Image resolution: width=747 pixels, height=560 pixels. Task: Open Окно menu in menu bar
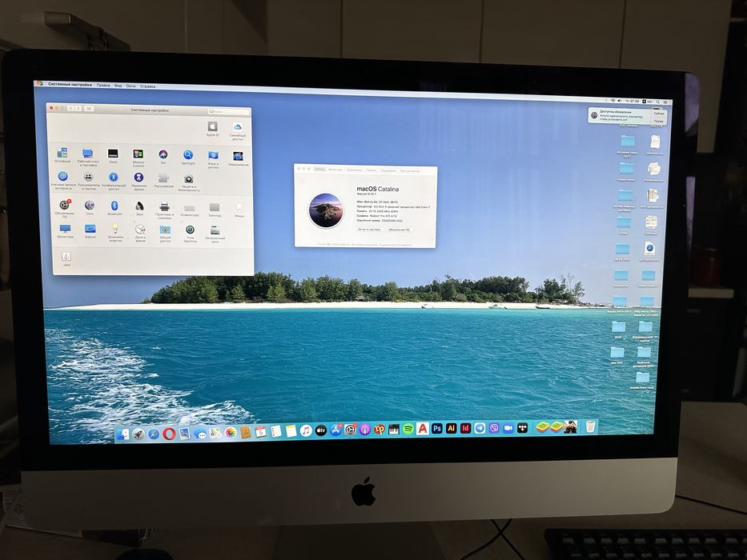[131, 86]
